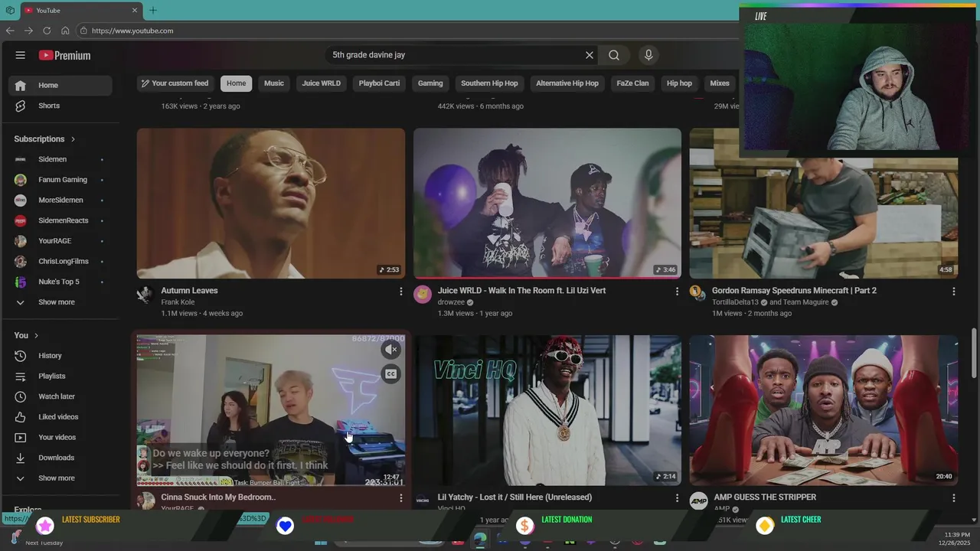Open MoreSidemen subscription
980x551 pixels.
[60, 200]
